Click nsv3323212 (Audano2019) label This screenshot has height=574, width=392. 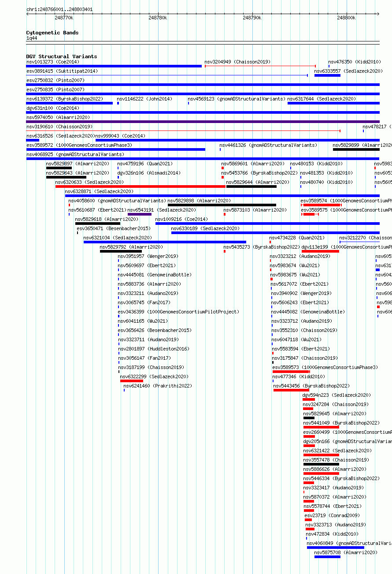point(300,256)
